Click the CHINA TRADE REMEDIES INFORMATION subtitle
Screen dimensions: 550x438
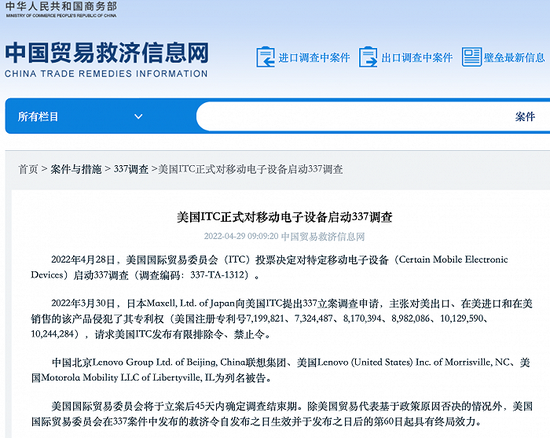click(106, 74)
